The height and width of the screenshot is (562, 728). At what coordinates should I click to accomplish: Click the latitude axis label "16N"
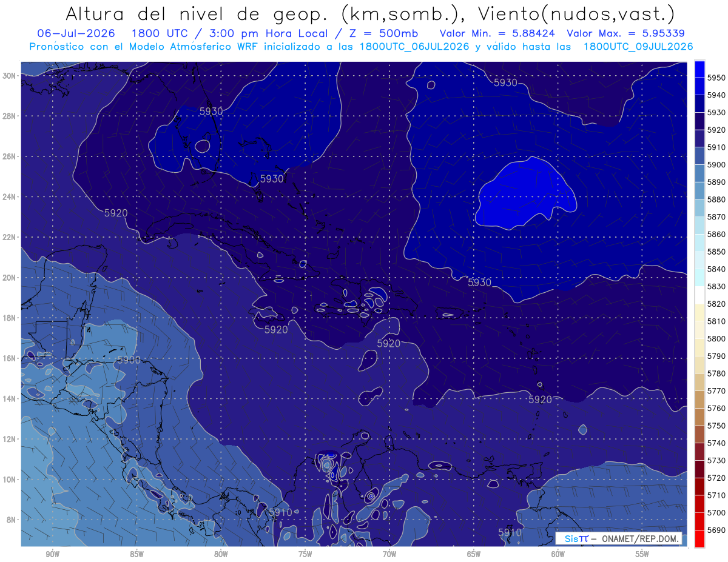point(9,358)
